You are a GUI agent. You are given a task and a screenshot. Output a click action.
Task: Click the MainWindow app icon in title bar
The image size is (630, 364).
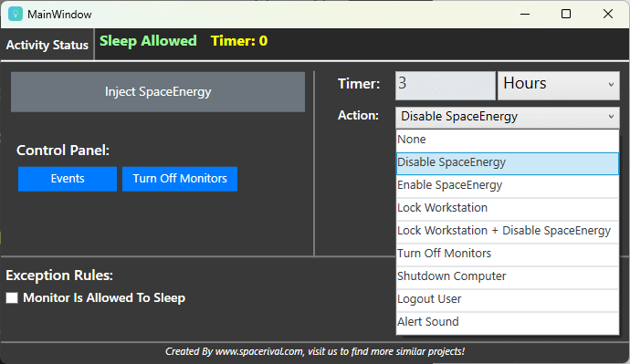point(16,14)
